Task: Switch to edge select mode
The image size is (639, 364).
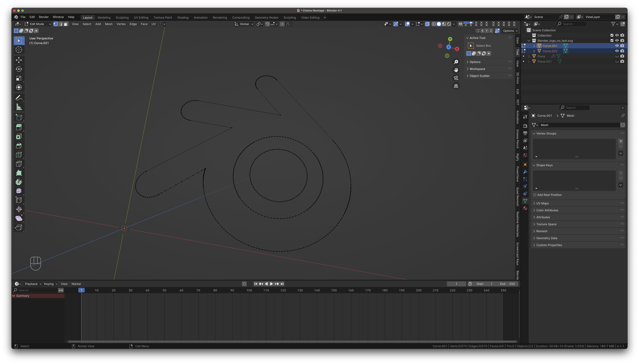Action: [61, 24]
